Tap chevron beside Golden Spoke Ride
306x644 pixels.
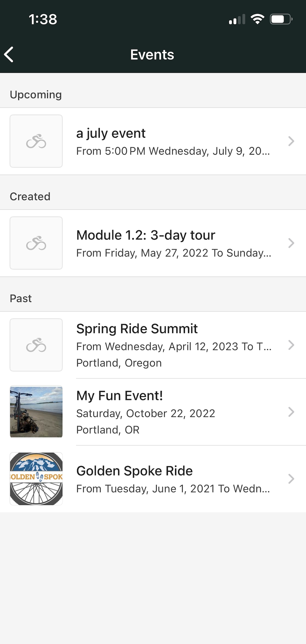coord(291,479)
